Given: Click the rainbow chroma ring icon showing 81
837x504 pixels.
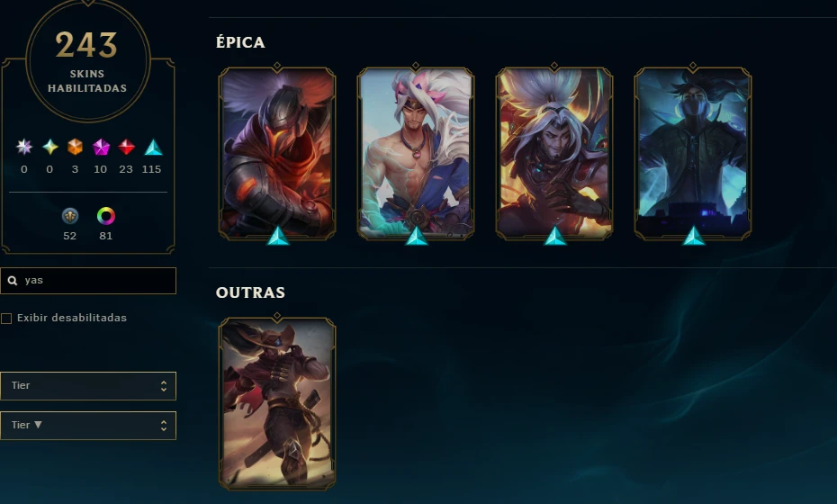Looking at the screenshot, I should pyautogui.click(x=105, y=216).
